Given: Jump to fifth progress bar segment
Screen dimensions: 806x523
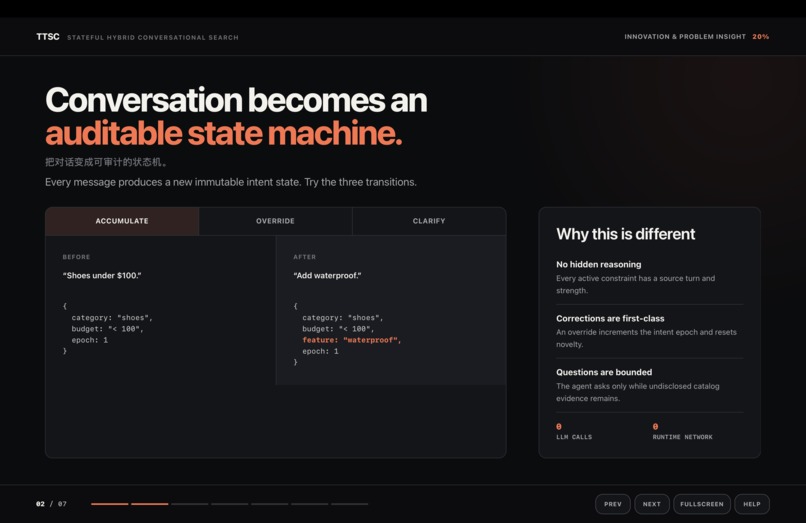Looking at the screenshot, I should coord(270,504).
